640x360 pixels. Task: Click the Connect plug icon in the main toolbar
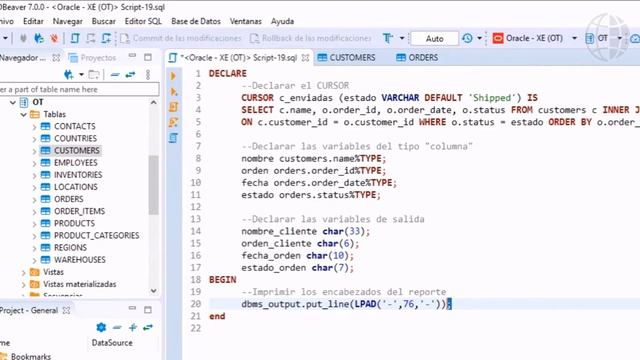23,38
